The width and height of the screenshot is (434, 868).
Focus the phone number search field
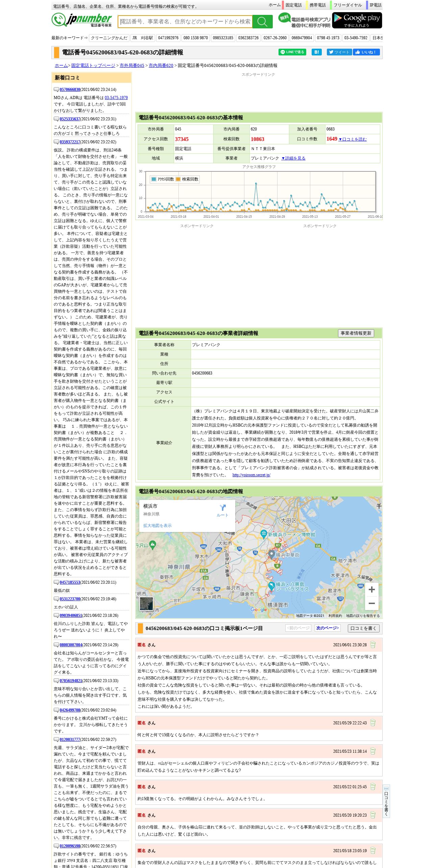pyautogui.click(x=185, y=22)
